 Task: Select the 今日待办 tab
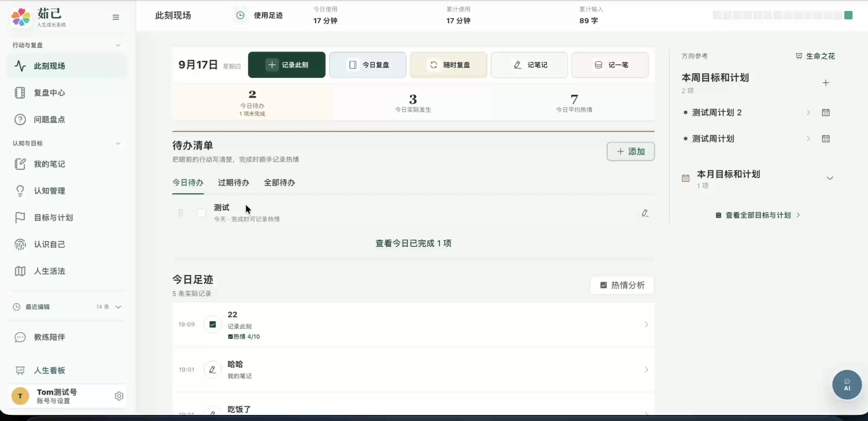click(188, 182)
